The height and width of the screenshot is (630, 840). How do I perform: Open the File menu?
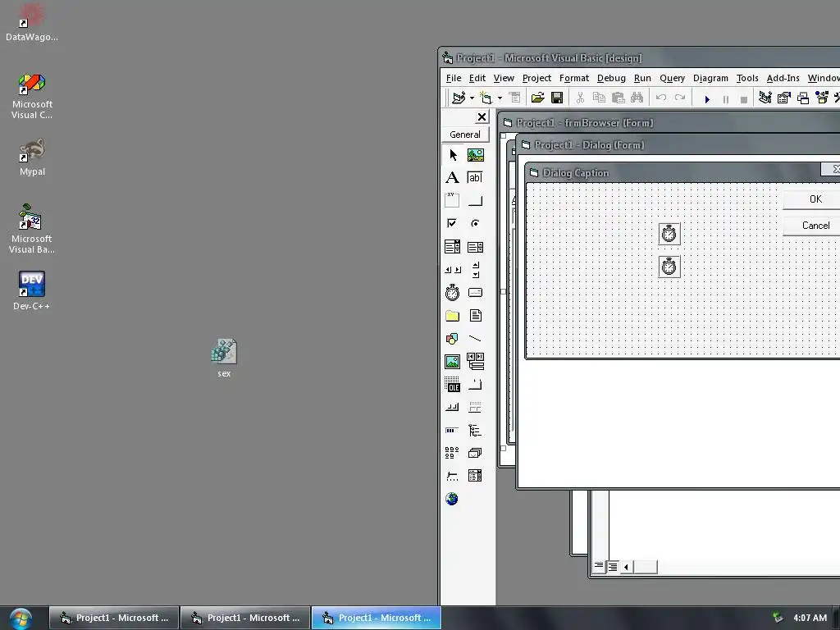coord(453,78)
